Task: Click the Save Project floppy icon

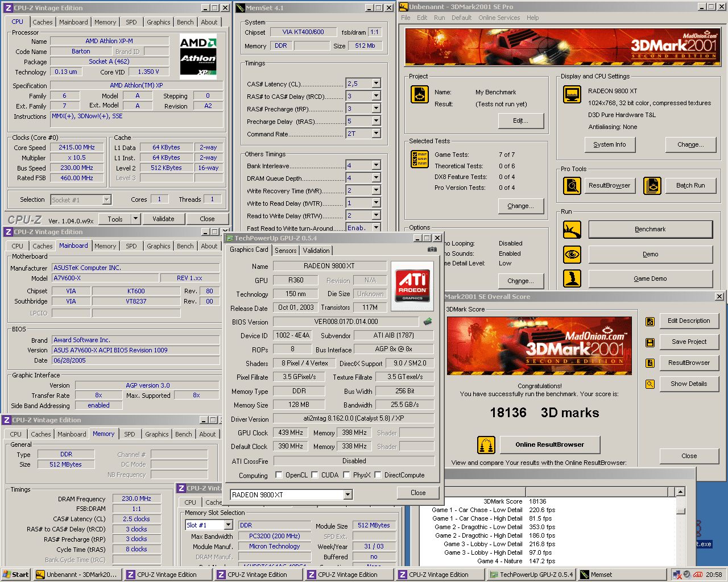Action: [650, 342]
